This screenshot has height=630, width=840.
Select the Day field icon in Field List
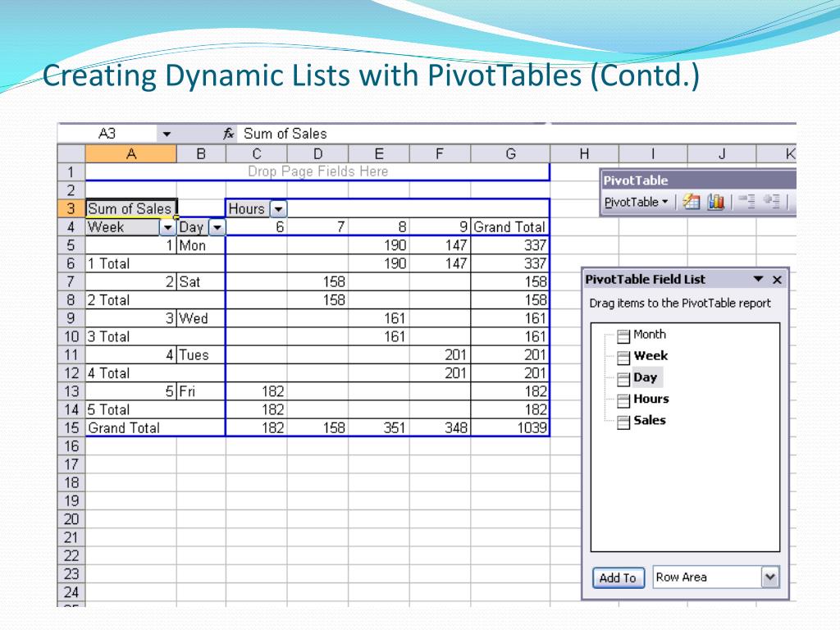623,379
